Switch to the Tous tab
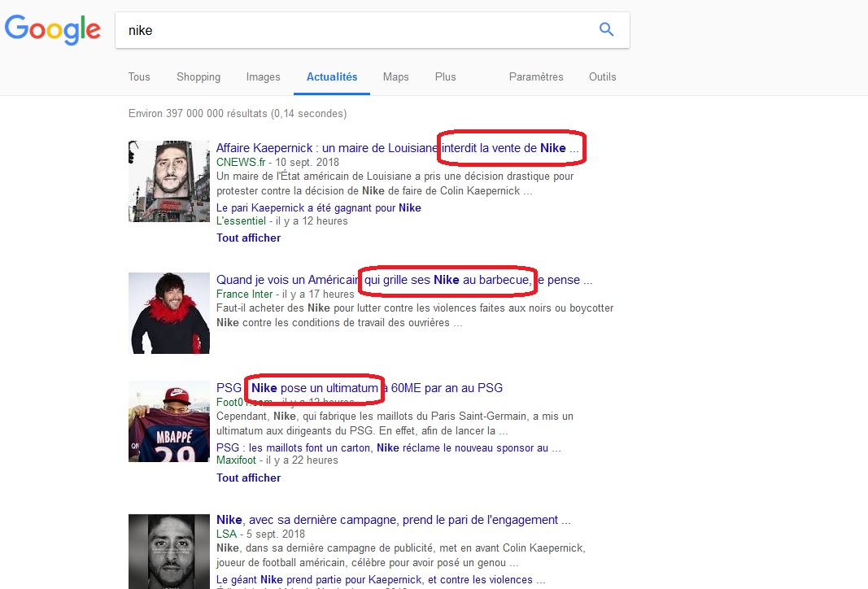868x589 pixels. 139,77
